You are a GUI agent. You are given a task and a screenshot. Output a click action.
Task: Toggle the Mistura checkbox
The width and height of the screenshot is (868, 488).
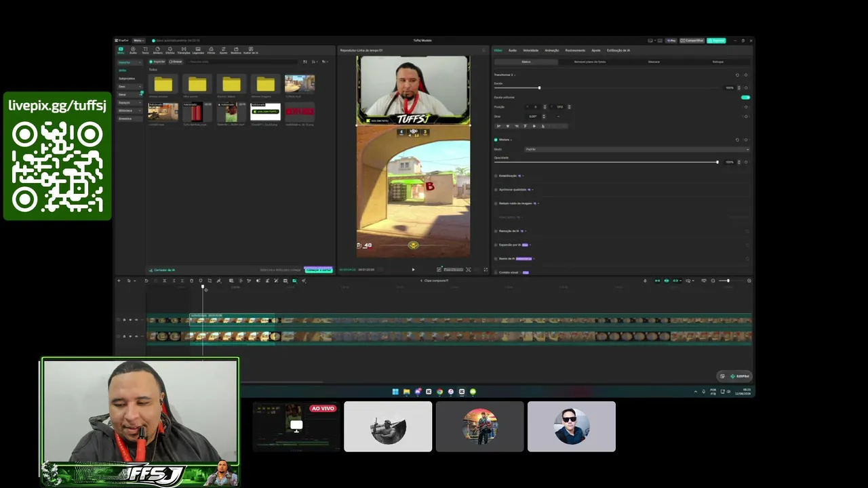[x=496, y=140]
